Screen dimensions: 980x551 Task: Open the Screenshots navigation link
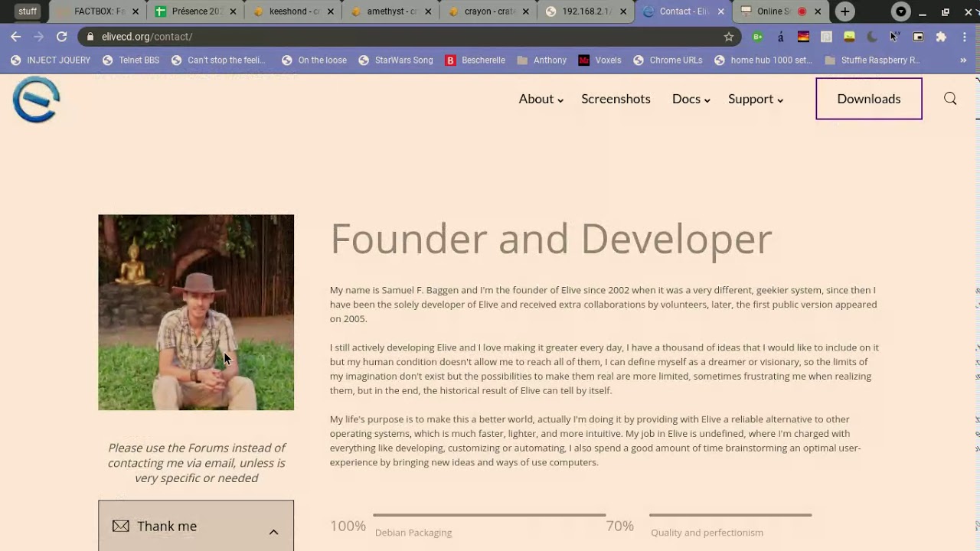pyautogui.click(x=616, y=99)
